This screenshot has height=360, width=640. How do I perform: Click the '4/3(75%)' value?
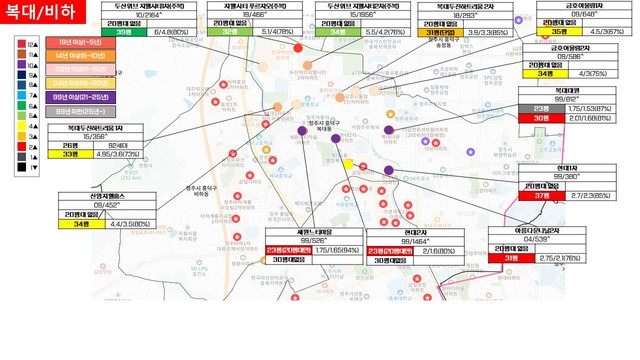(x=593, y=74)
